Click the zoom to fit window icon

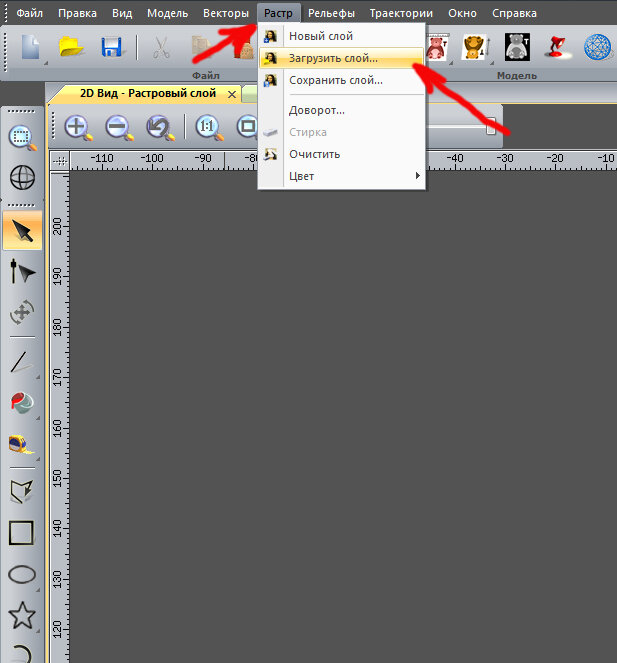click(x=247, y=126)
